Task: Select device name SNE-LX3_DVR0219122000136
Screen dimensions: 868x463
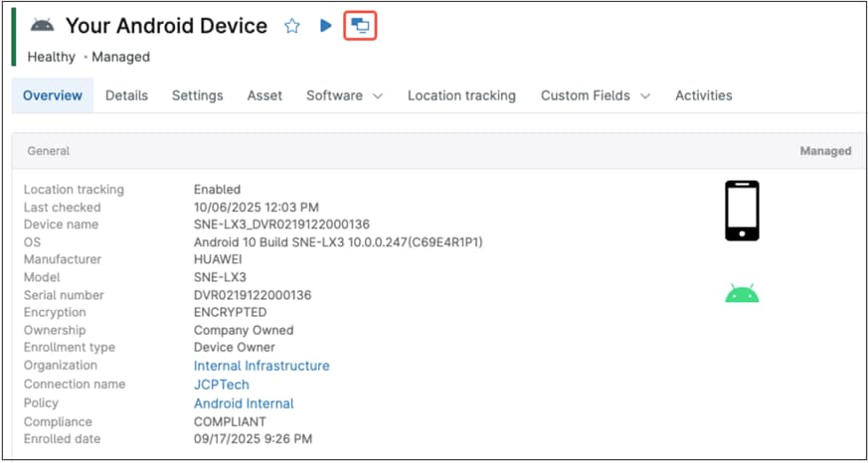Action: coord(281,225)
